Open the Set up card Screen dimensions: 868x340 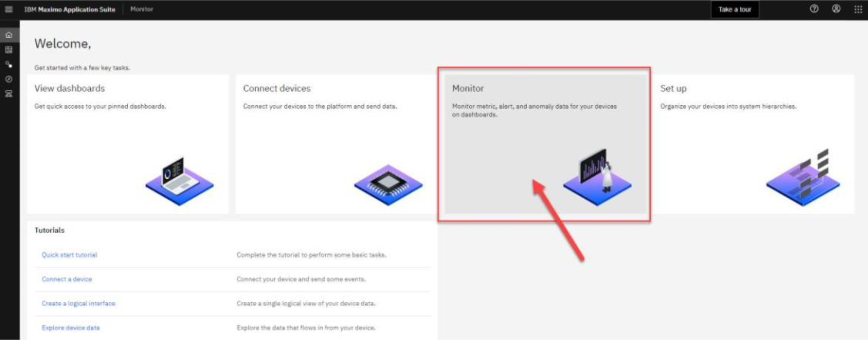(753, 144)
